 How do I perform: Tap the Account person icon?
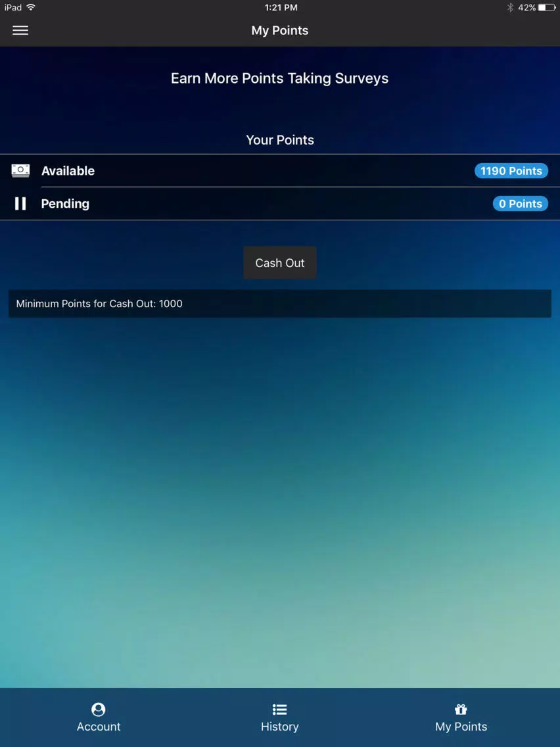(99, 710)
